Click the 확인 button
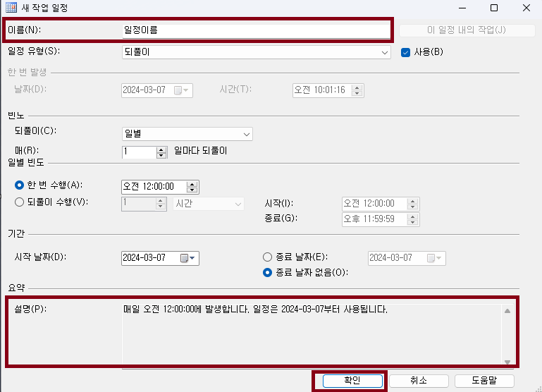 (x=352, y=381)
